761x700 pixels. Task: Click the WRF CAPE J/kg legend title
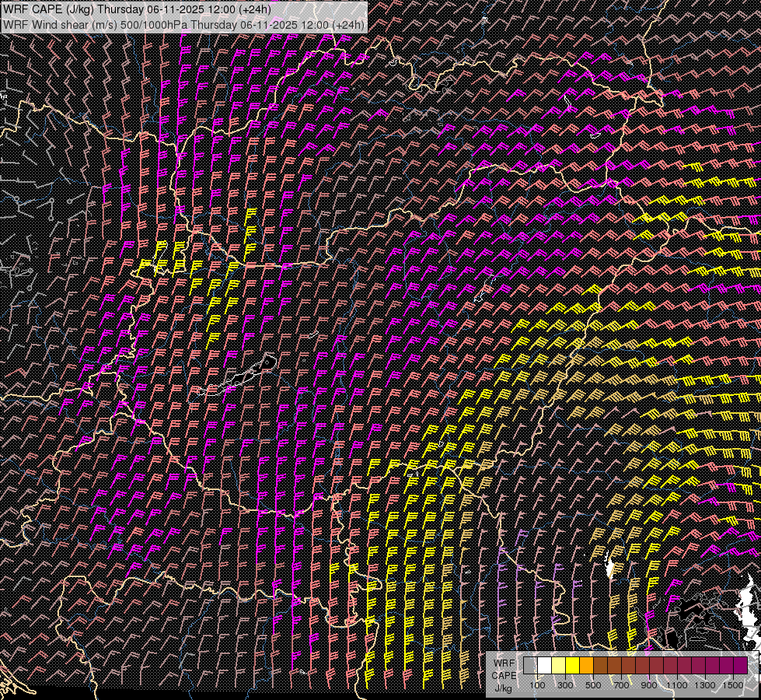pyautogui.click(x=504, y=674)
